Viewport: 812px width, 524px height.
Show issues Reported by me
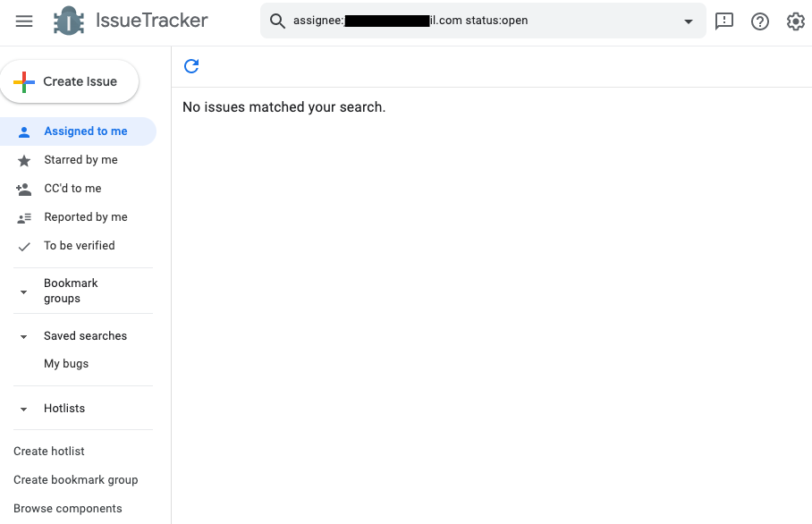pyautogui.click(x=85, y=217)
